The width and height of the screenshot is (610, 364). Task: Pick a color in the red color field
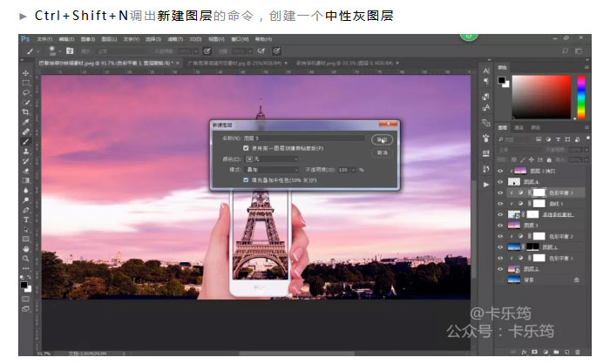pyautogui.click(x=541, y=97)
